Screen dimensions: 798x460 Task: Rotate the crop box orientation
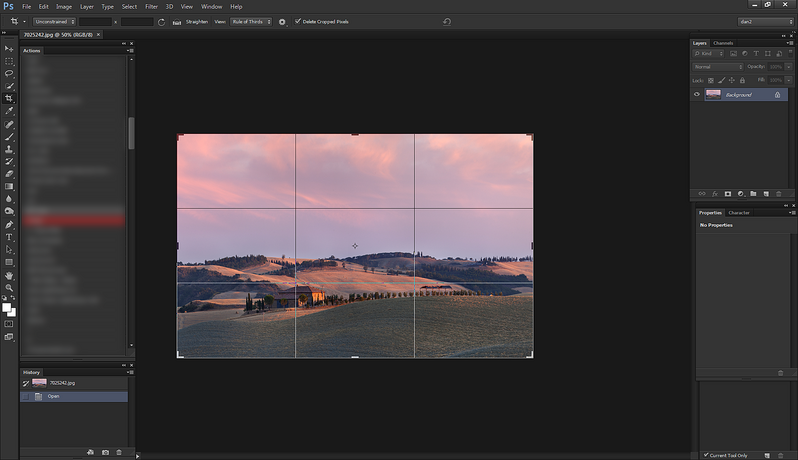pos(161,22)
